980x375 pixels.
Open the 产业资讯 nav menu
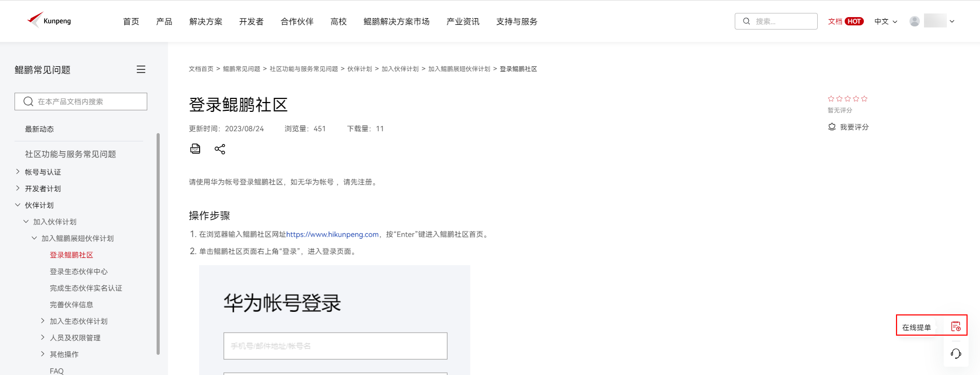[463, 21]
